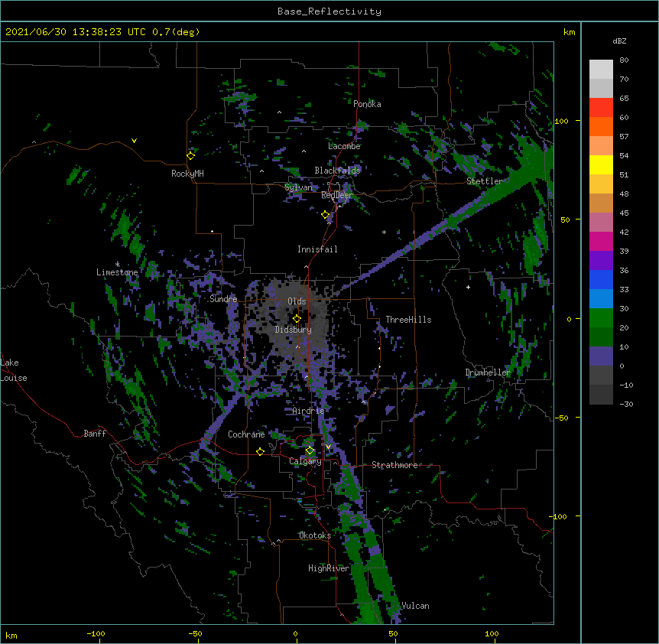Click the Stettler label

click(485, 181)
